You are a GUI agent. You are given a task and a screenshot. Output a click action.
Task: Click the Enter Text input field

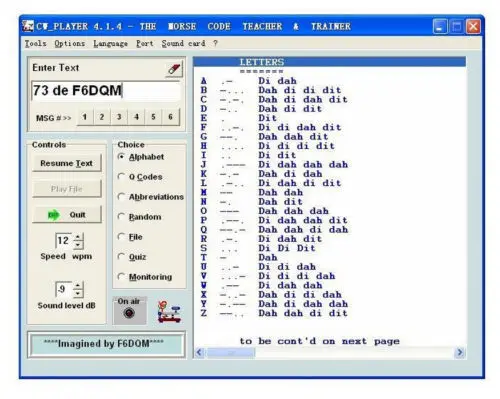pyautogui.click(x=106, y=91)
